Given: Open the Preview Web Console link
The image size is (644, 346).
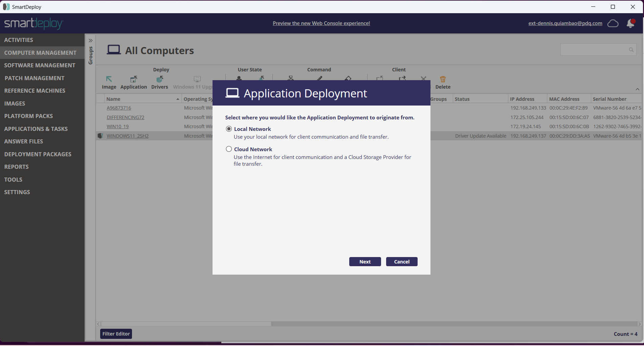Looking at the screenshot, I should (x=321, y=23).
